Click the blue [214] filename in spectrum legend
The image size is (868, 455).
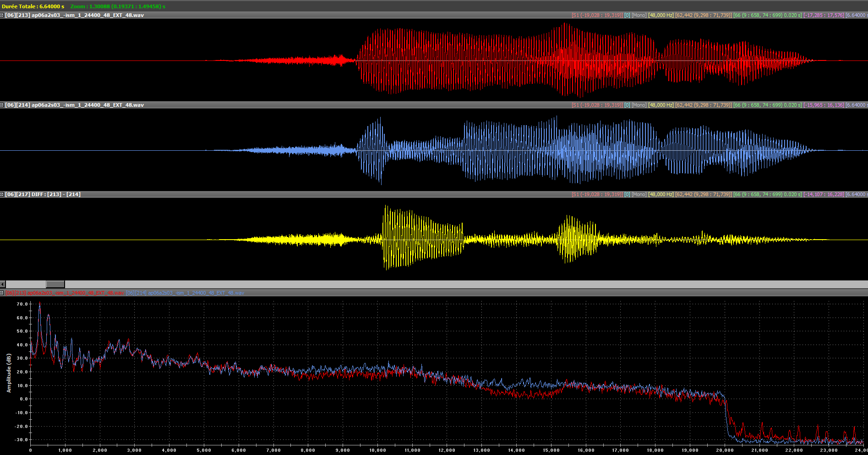coord(185,293)
